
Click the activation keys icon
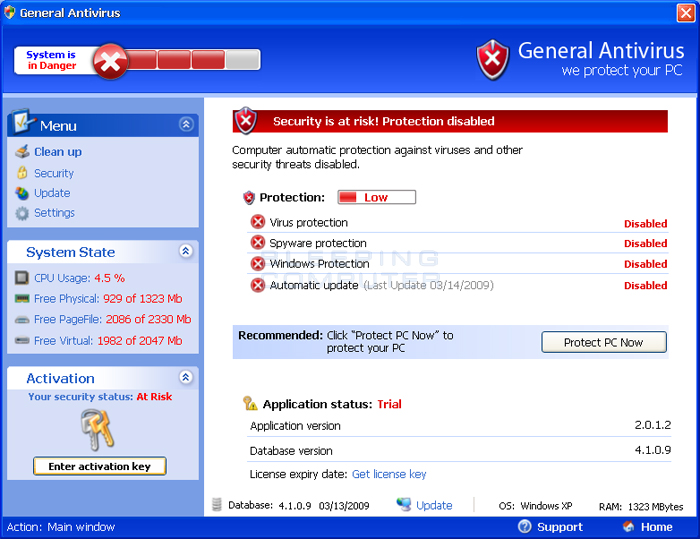point(97,430)
